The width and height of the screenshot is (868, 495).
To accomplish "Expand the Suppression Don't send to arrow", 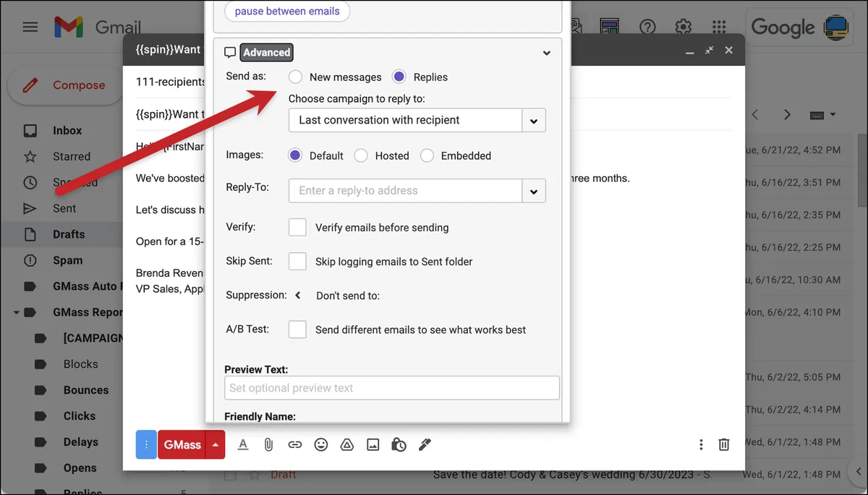I will tap(297, 295).
